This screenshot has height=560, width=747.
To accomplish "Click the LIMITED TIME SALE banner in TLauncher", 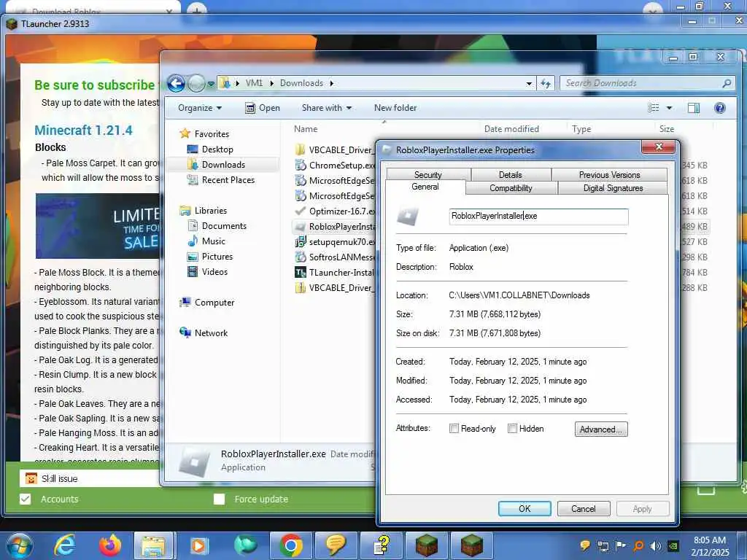I will [x=98, y=226].
